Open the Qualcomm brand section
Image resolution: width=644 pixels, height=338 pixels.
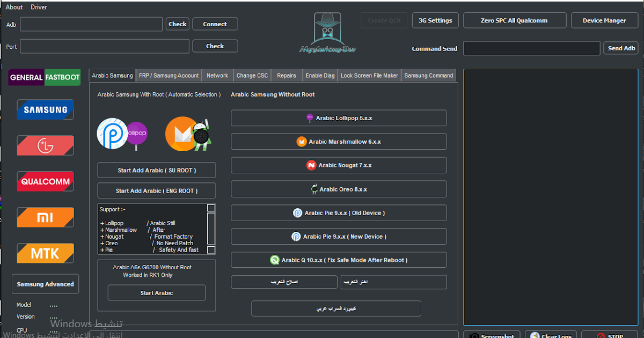click(x=45, y=181)
